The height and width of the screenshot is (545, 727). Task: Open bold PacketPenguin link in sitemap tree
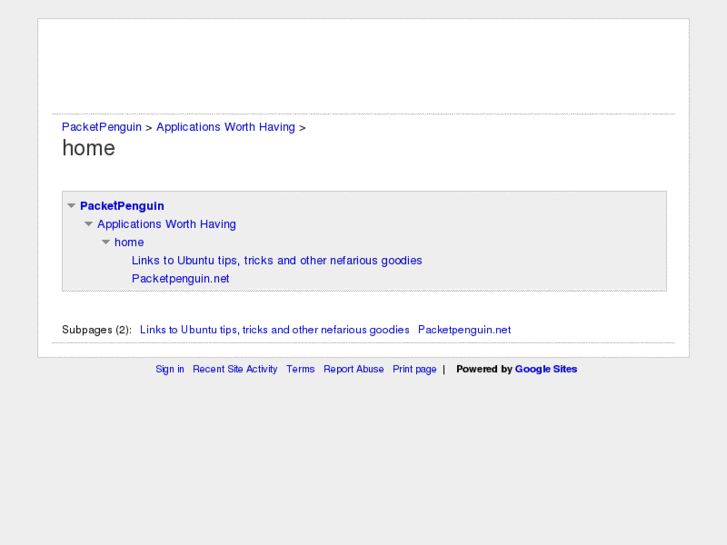(122, 206)
